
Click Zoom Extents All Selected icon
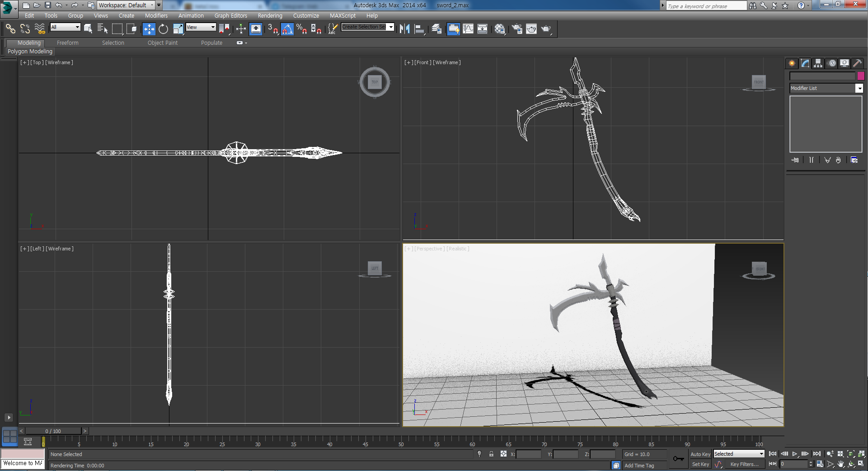(861, 454)
